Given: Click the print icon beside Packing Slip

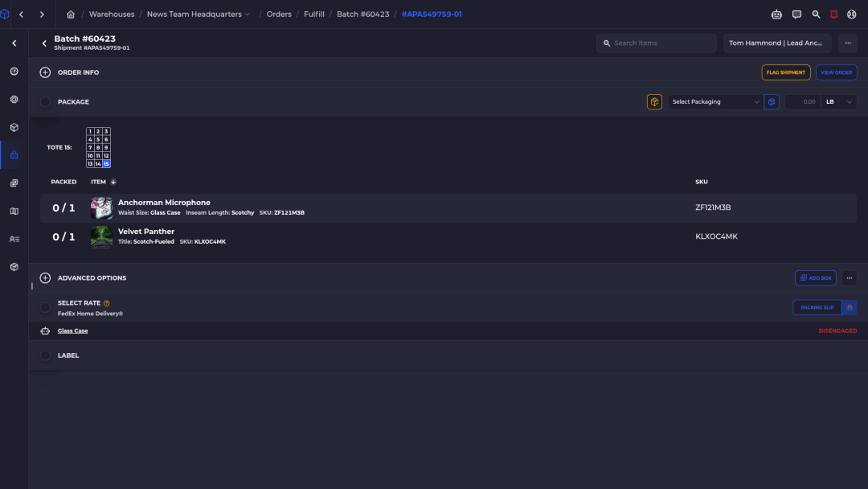Looking at the screenshot, I should [x=850, y=307].
